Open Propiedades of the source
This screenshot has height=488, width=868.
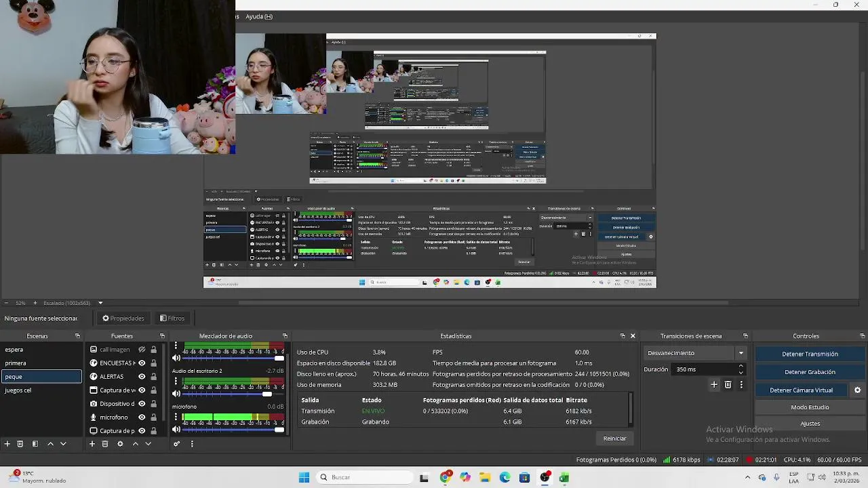[123, 319]
